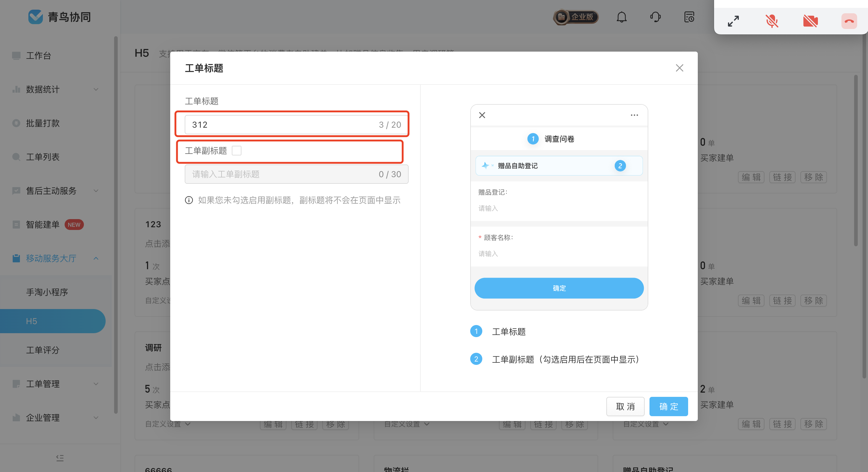Expand the 数据统计 sidebar menu
Screen dimensions: 868x472
[56, 89]
